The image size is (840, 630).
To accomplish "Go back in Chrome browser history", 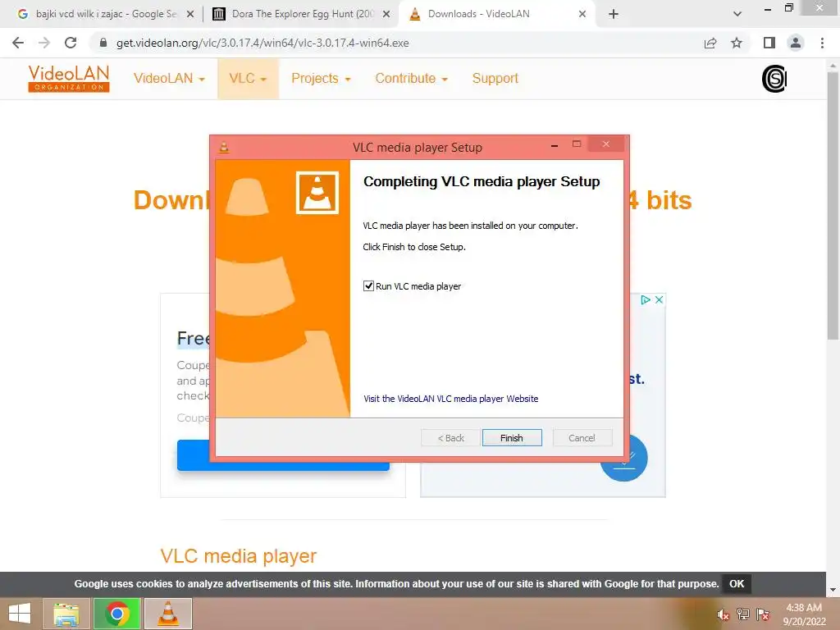I will pos(18,43).
